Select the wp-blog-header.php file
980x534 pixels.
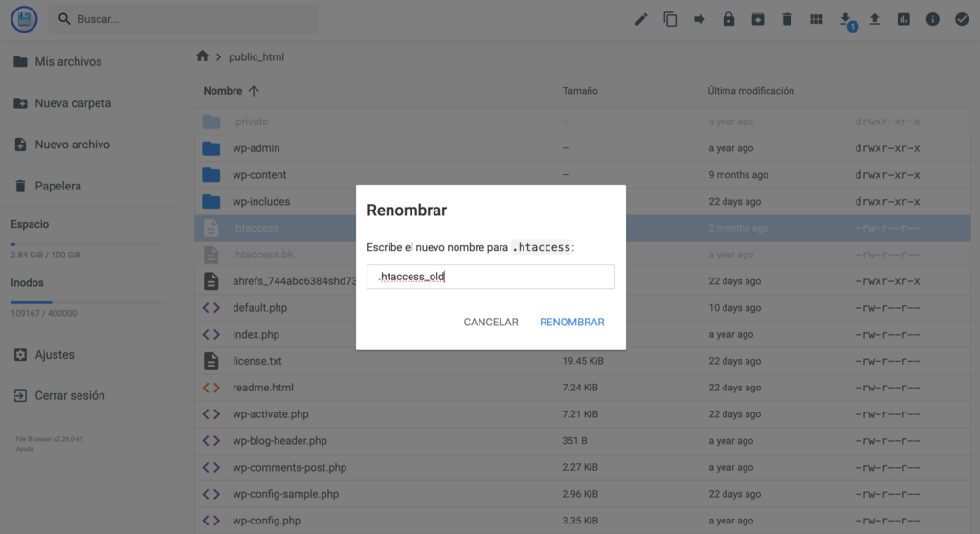[x=583, y=440]
